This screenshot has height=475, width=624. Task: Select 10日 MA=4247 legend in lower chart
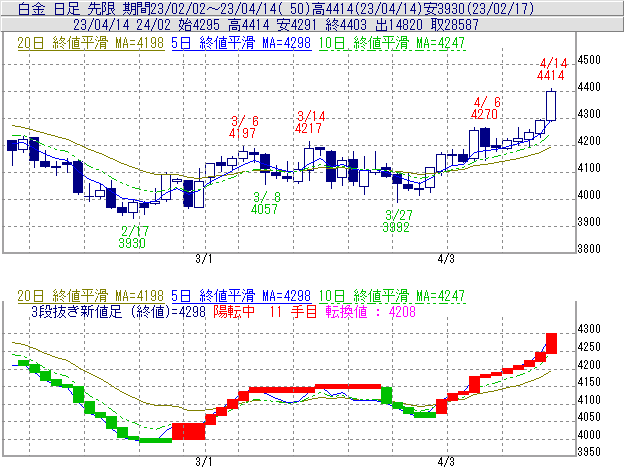click(392, 296)
